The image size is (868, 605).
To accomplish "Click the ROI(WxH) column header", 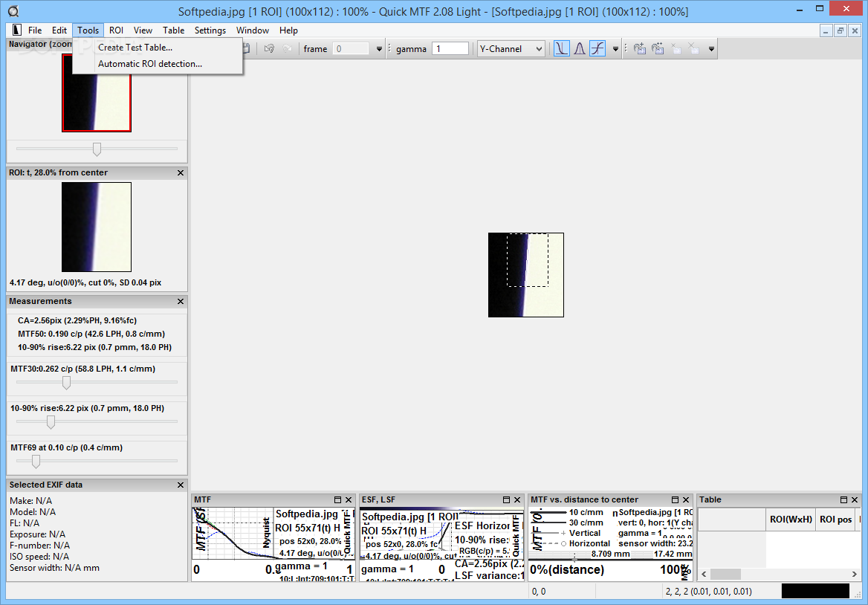I will pyautogui.click(x=791, y=520).
